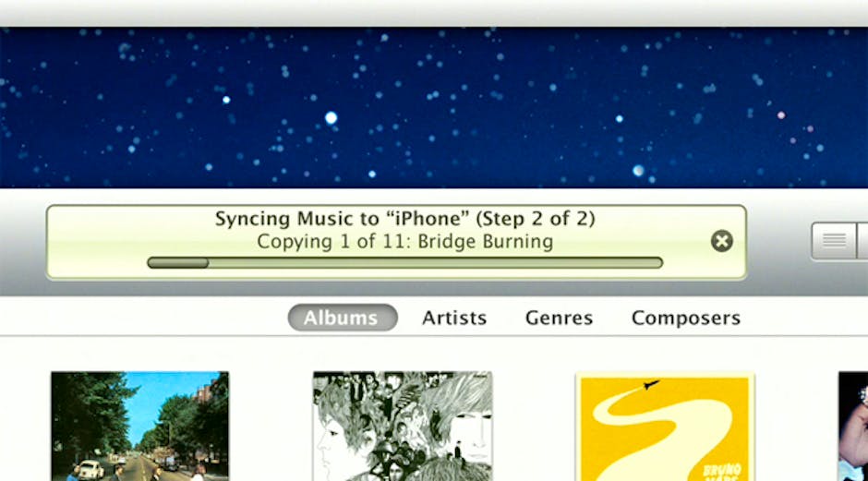This screenshot has height=481, width=868.
Task: Click the view button right of list view
Action: (x=862, y=241)
